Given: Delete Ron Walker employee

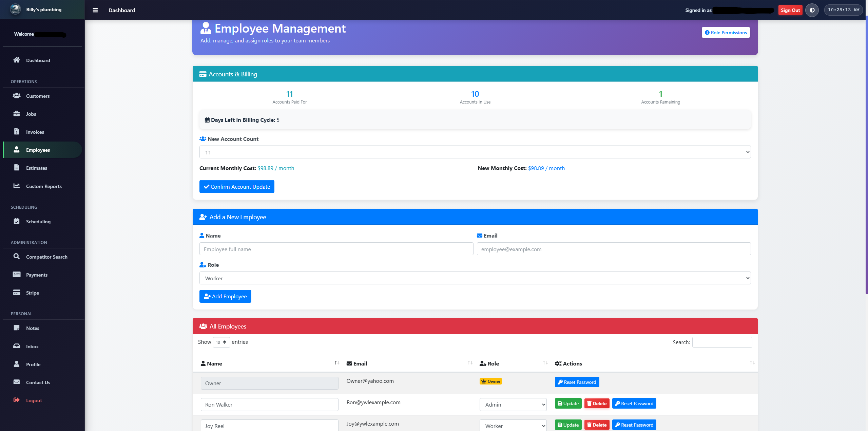Looking at the screenshot, I should click(x=597, y=404).
